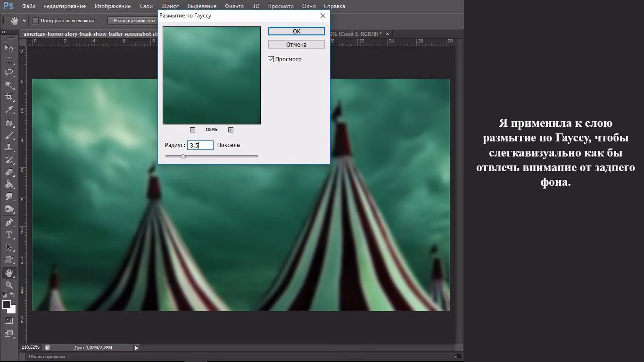Select the History Brush tool
The image size is (644, 362).
(x=9, y=160)
